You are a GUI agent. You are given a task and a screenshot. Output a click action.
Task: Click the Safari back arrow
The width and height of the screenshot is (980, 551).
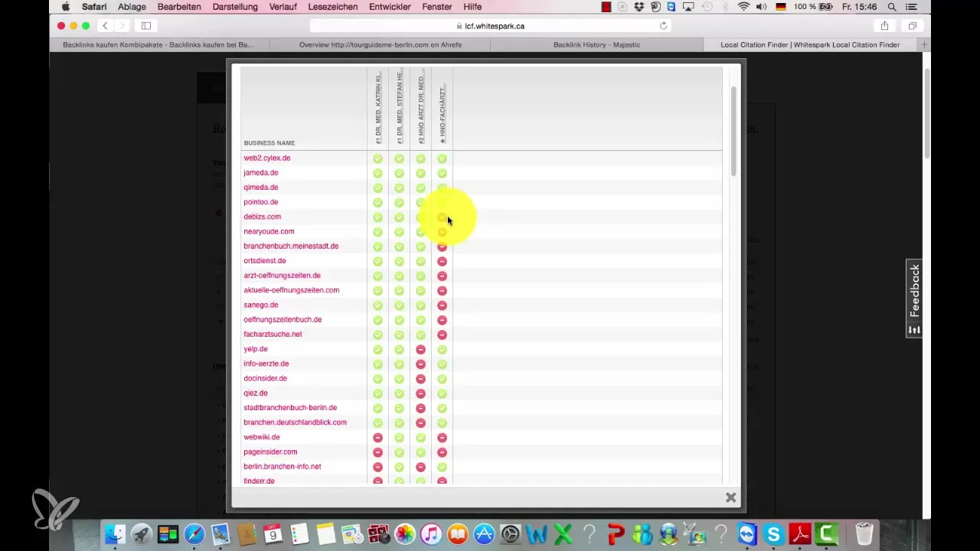106,25
